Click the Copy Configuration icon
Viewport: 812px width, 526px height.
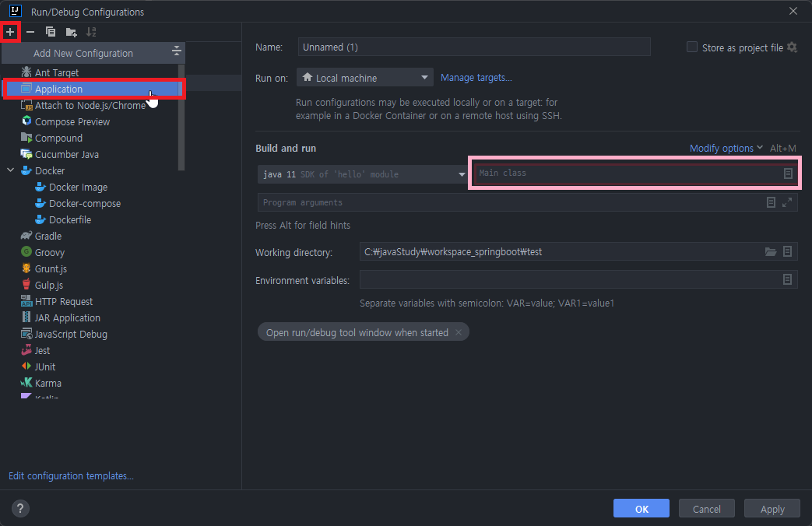pos(51,32)
